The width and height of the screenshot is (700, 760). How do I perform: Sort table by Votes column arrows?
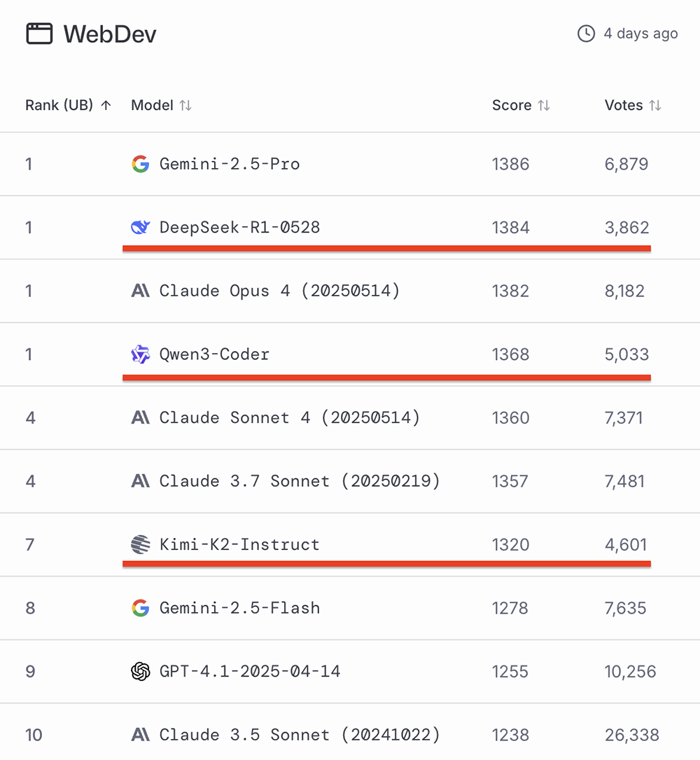[655, 106]
